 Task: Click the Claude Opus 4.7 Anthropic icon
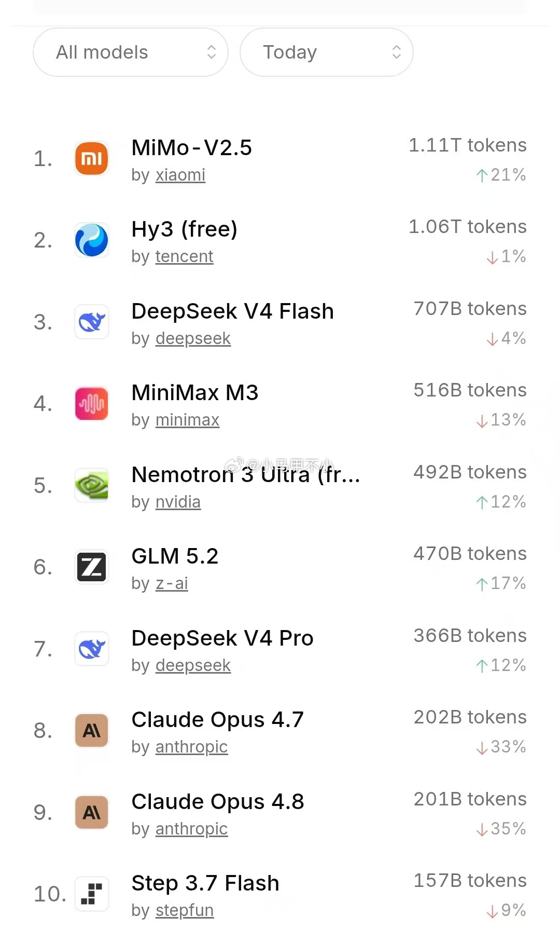92,731
